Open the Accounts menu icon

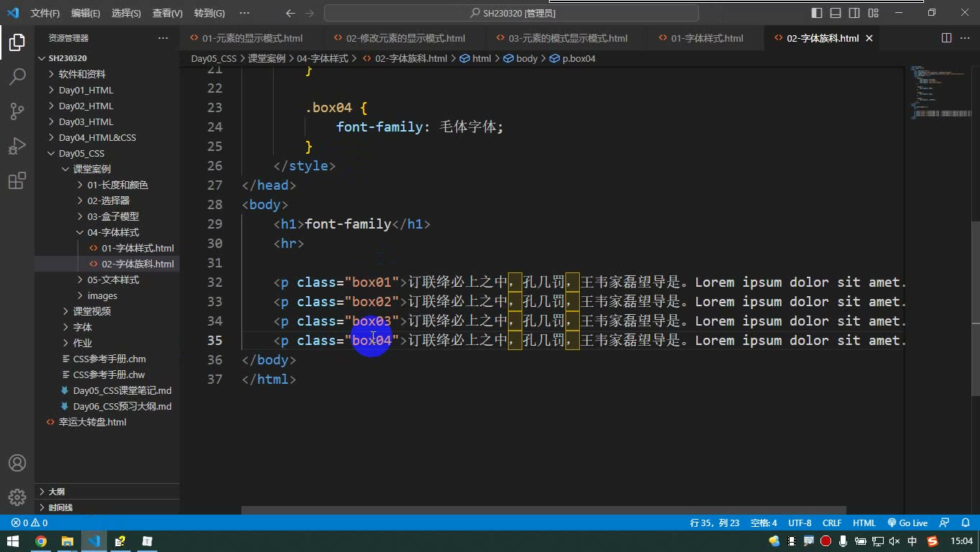[x=17, y=463]
